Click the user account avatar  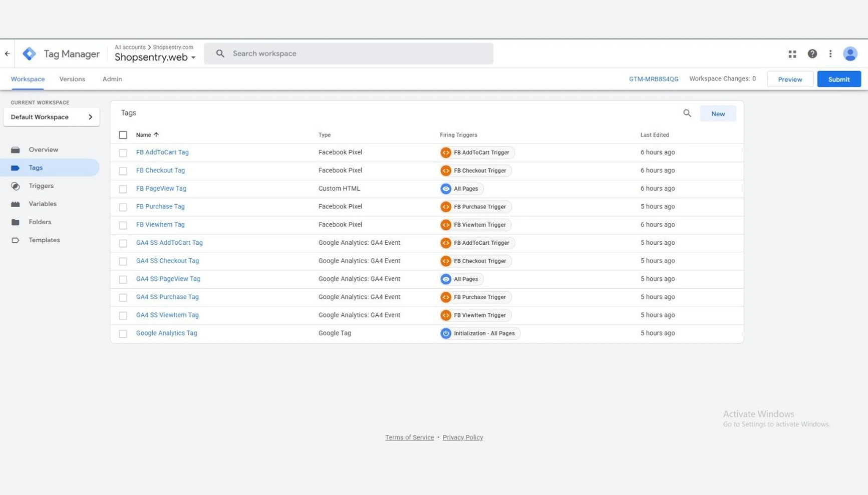coord(850,54)
